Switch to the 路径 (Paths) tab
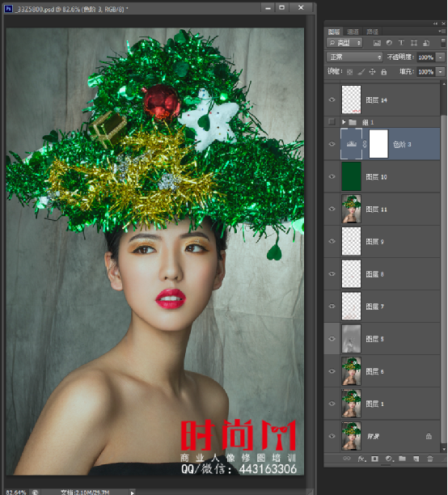The width and height of the screenshot is (448, 495). 372,32
